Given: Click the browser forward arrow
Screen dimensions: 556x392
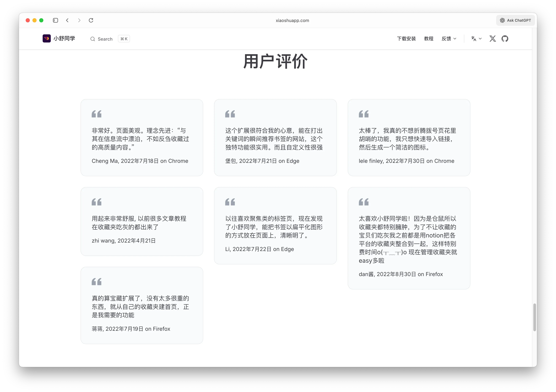Looking at the screenshot, I should click(x=79, y=20).
